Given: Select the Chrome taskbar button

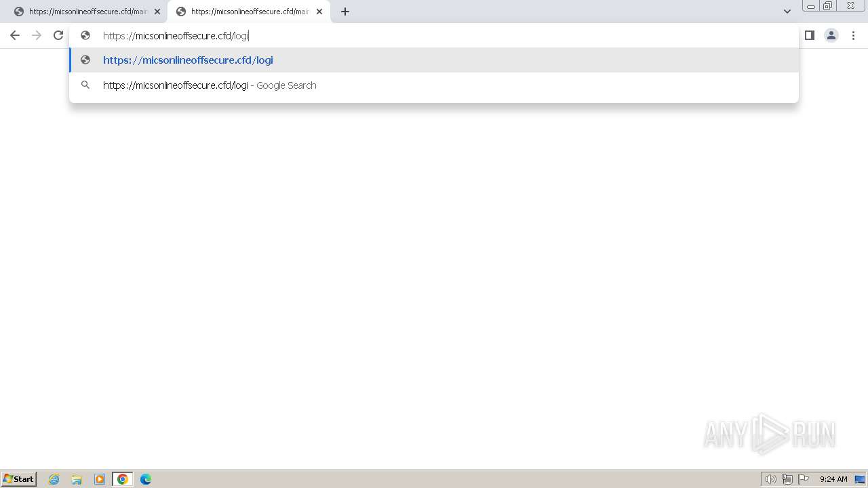Looking at the screenshot, I should [x=122, y=479].
